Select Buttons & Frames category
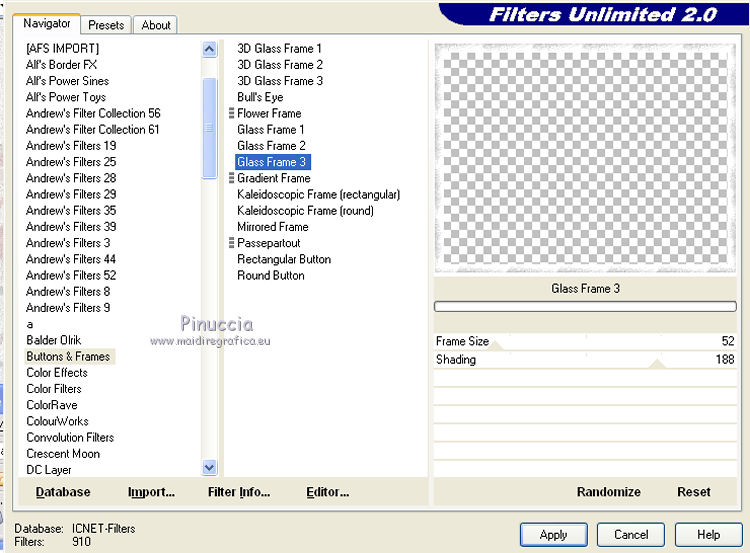The image size is (750, 553). coord(68,356)
